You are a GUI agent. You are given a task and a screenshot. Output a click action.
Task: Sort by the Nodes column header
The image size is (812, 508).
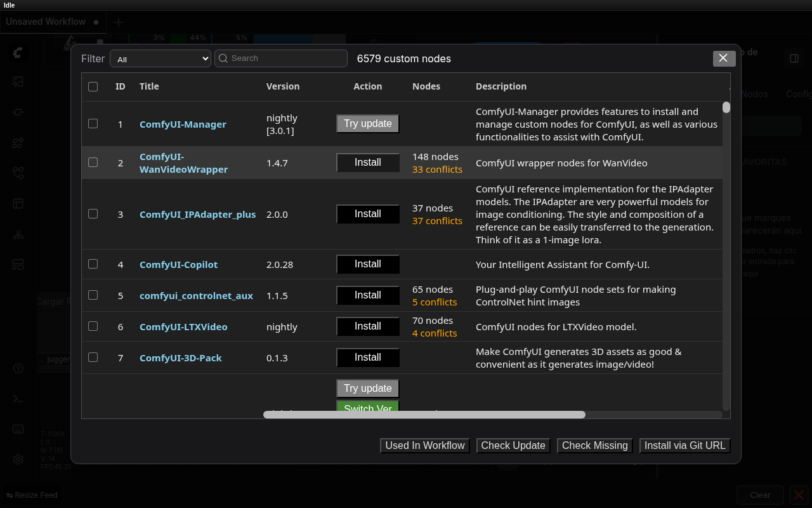click(426, 86)
